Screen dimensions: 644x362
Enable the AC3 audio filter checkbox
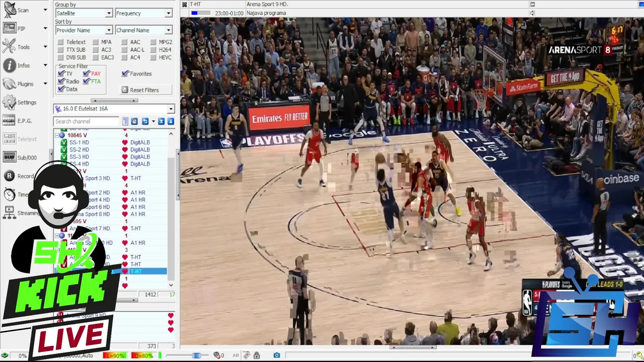point(96,50)
